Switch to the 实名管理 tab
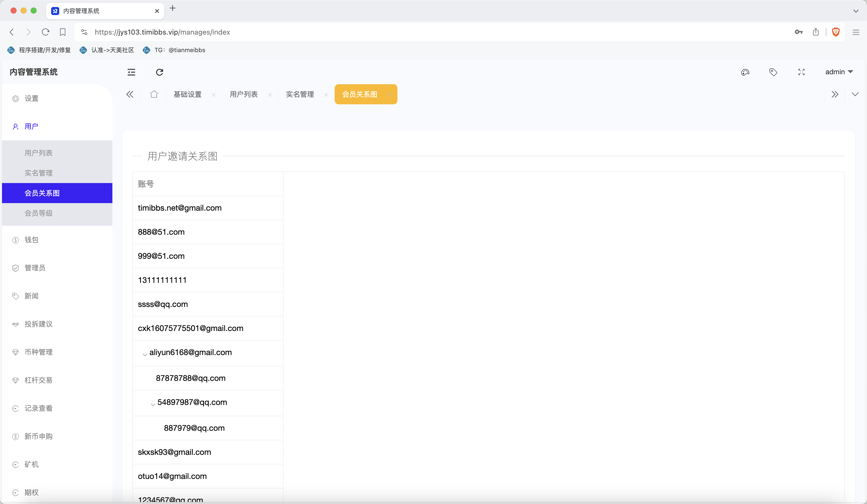Image resolution: width=867 pixels, height=504 pixels. click(300, 94)
